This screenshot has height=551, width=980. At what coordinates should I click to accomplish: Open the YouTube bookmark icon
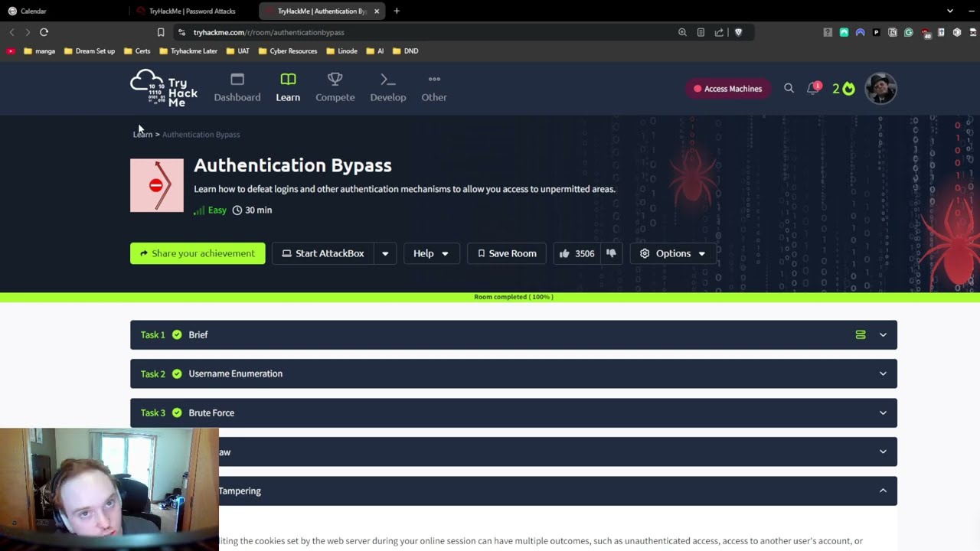11,51
